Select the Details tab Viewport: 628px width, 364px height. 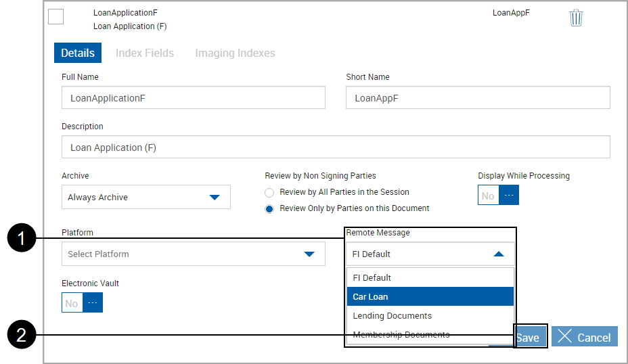tap(78, 53)
